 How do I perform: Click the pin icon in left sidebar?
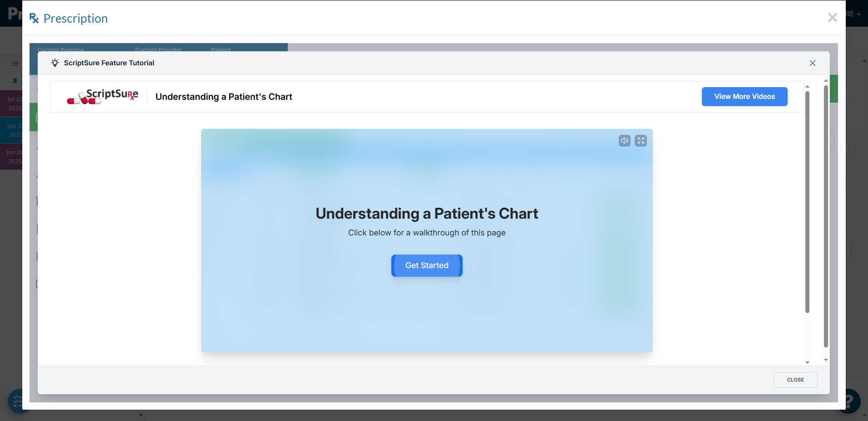(15, 81)
